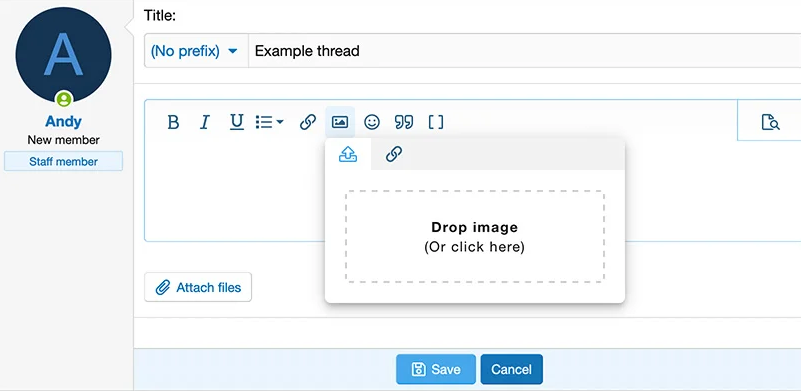Click the Attach files button
Viewport: 801px width, 391px height.
pyautogui.click(x=198, y=287)
